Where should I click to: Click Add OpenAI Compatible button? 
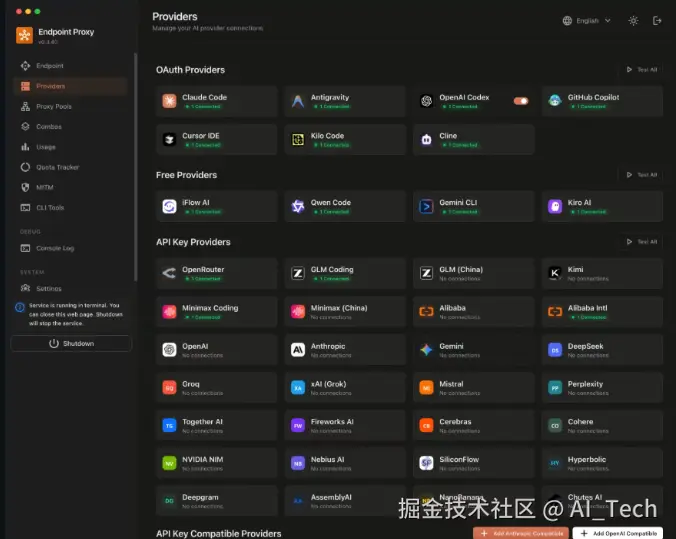point(617,533)
